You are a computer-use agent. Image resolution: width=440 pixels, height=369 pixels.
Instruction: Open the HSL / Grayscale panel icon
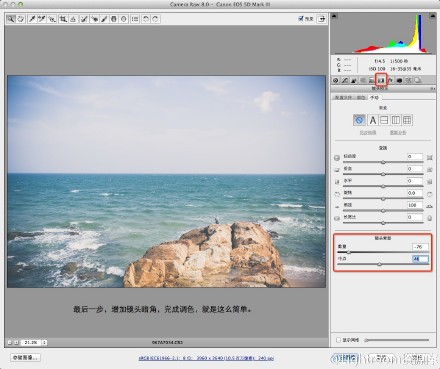coord(363,80)
